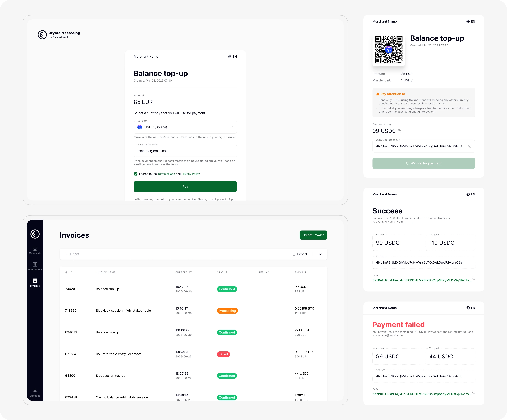This screenshot has width=507, height=420.
Task: Click the Address field on the Success card
Action: 424,263
